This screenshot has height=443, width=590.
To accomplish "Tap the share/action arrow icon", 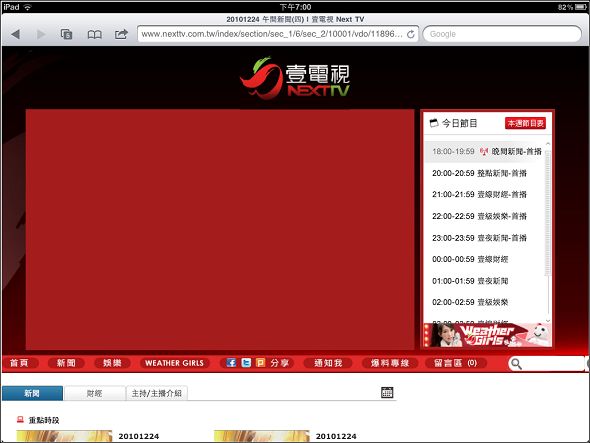I will [121, 34].
